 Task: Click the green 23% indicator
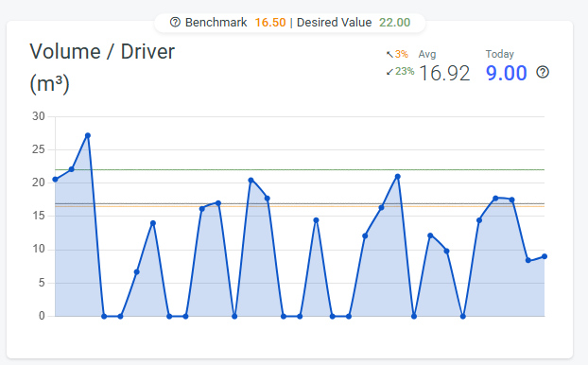pyautogui.click(x=405, y=71)
